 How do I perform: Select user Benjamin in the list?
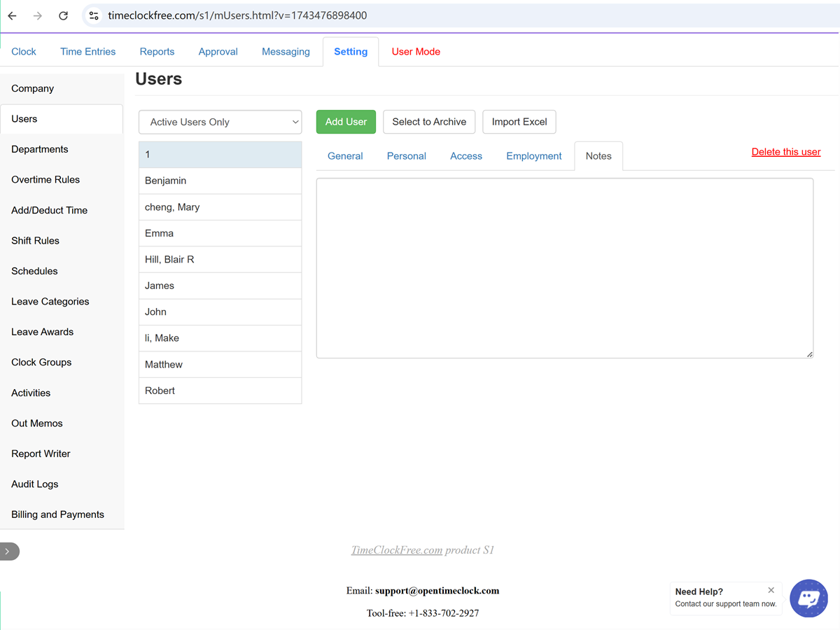pyautogui.click(x=220, y=181)
